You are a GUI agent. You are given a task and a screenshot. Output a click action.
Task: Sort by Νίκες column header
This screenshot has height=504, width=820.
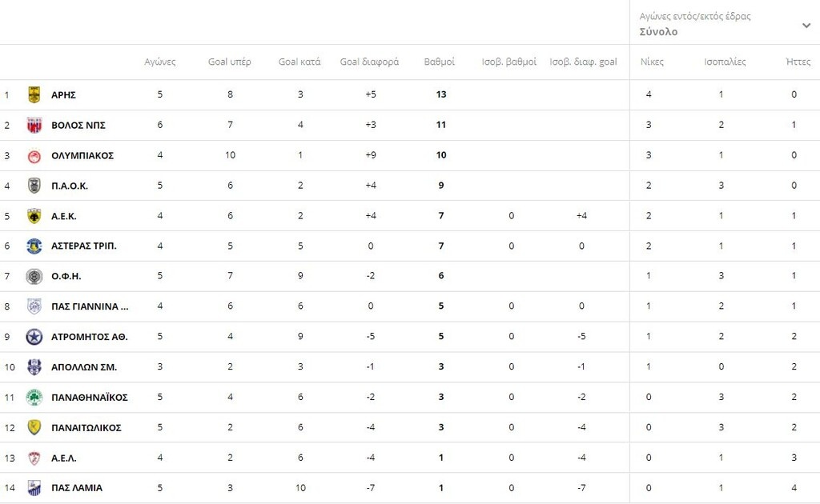pos(652,62)
